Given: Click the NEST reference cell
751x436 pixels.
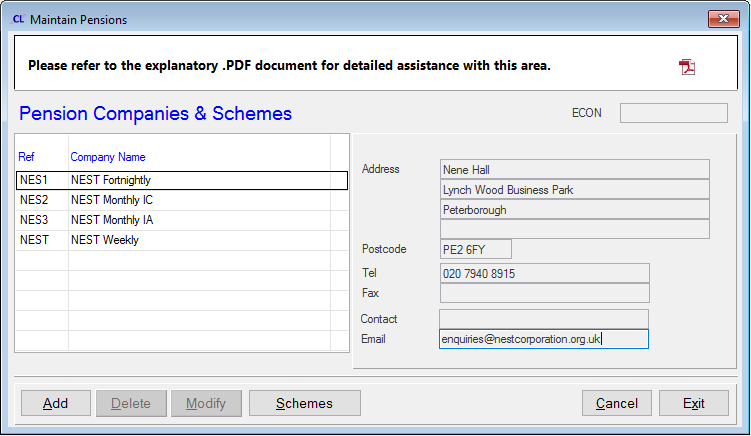Looking at the screenshot, I should pos(42,240).
